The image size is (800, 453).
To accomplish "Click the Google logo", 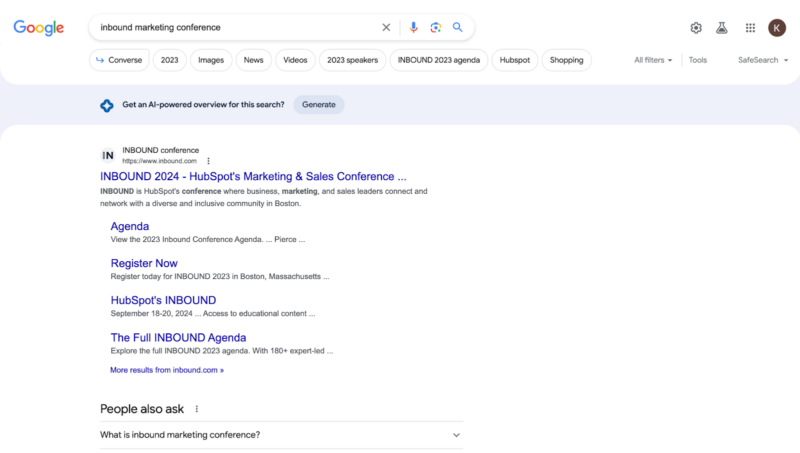I will click(x=39, y=28).
